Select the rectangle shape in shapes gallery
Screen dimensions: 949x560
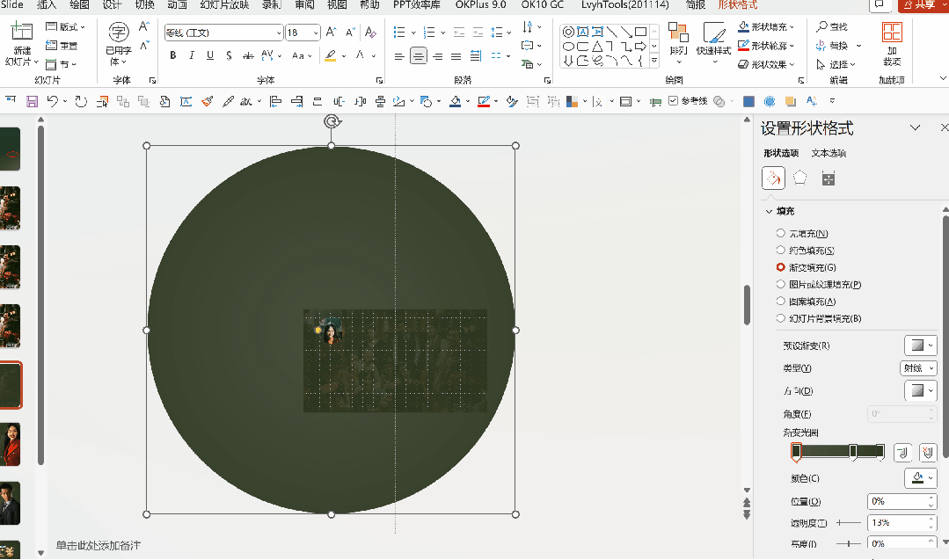click(x=640, y=32)
